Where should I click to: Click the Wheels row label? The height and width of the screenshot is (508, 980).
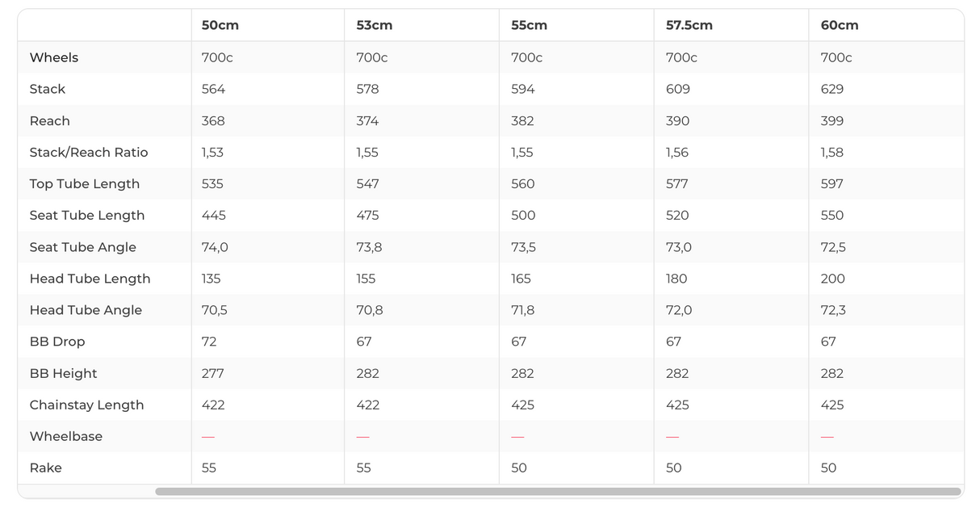(54, 57)
